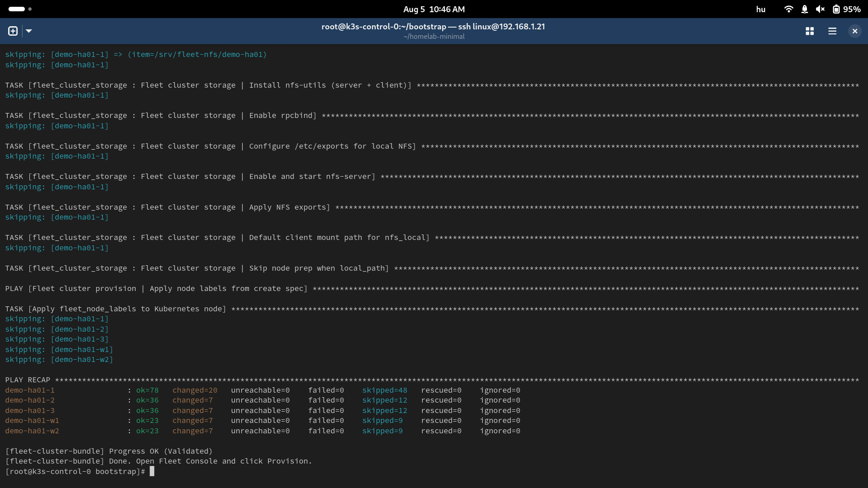
Task: Click the 'Configure /etc/exports for local NFS' task line
Action: pos(432,146)
